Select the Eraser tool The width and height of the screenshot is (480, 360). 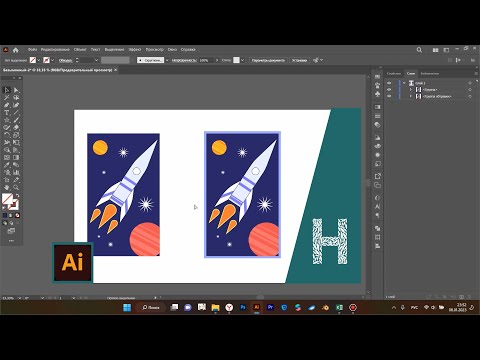coord(16,128)
